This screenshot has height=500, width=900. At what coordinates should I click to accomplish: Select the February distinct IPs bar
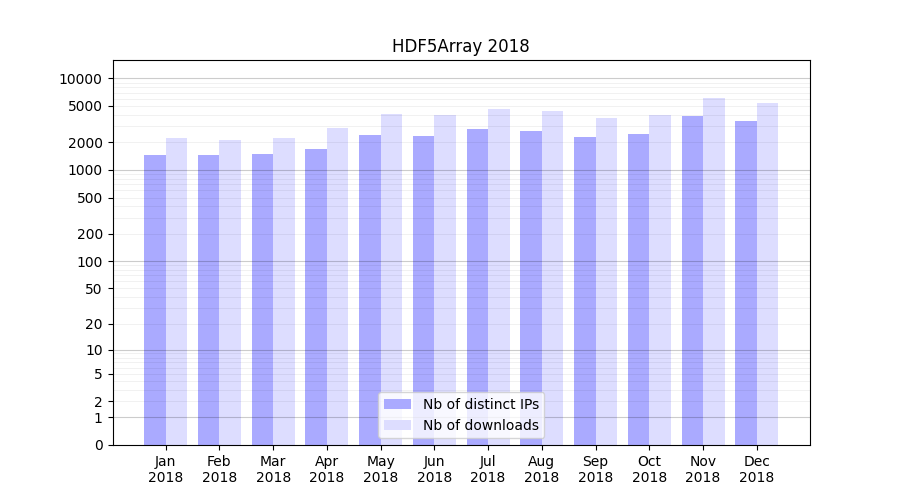pyautogui.click(x=208, y=300)
